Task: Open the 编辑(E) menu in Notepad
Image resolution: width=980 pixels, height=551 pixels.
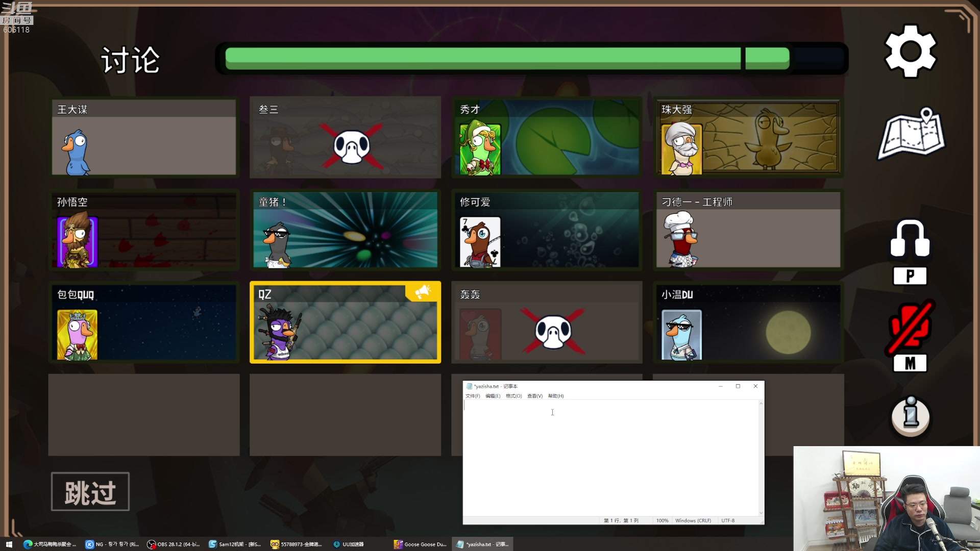Action: [493, 396]
